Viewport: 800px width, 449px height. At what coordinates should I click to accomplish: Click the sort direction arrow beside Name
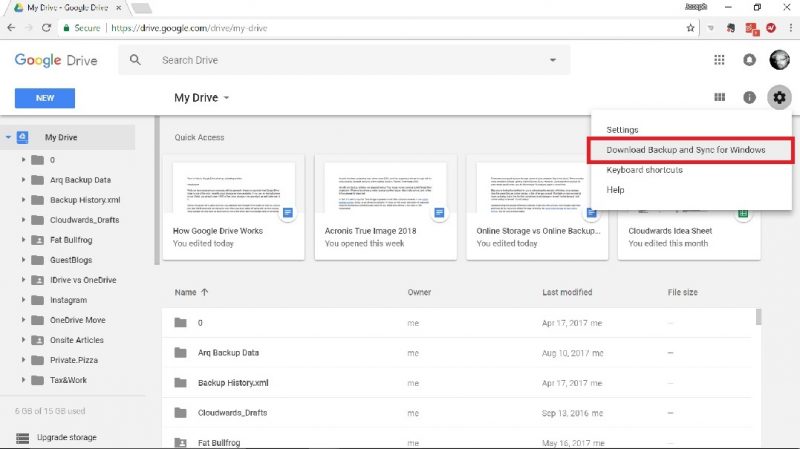click(205, 292)
